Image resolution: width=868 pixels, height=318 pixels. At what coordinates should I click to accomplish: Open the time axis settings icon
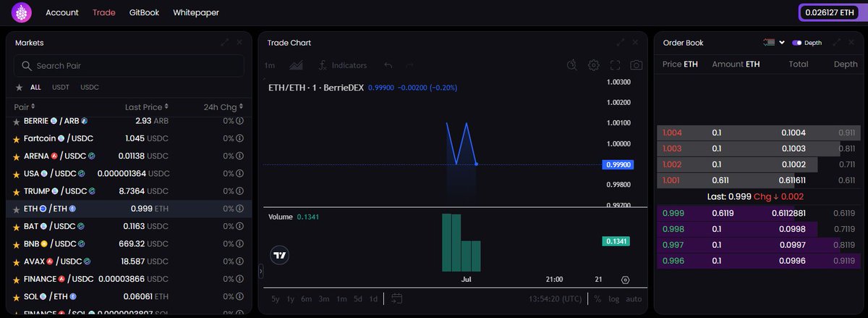(x=626, y=280)
